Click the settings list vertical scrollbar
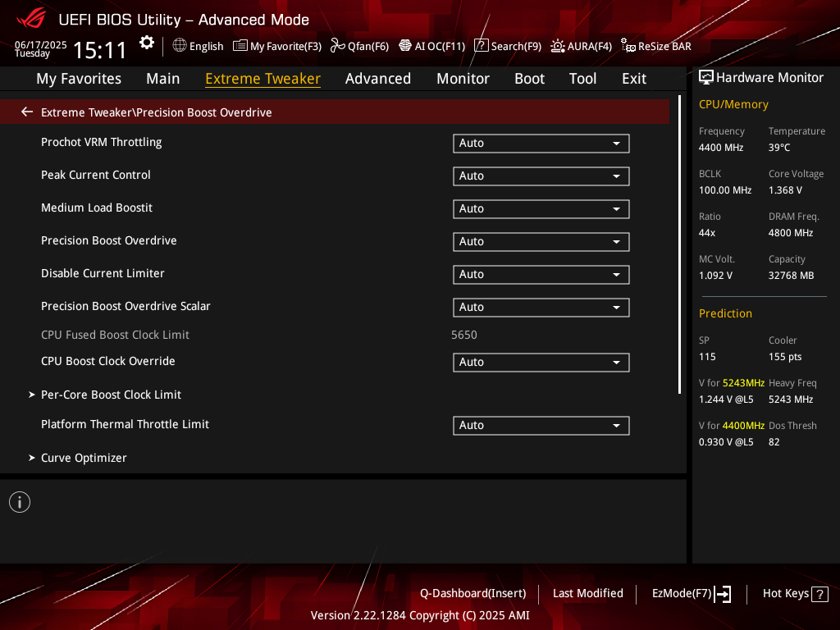This screenshot has height=630, width=840. [679, 244]
